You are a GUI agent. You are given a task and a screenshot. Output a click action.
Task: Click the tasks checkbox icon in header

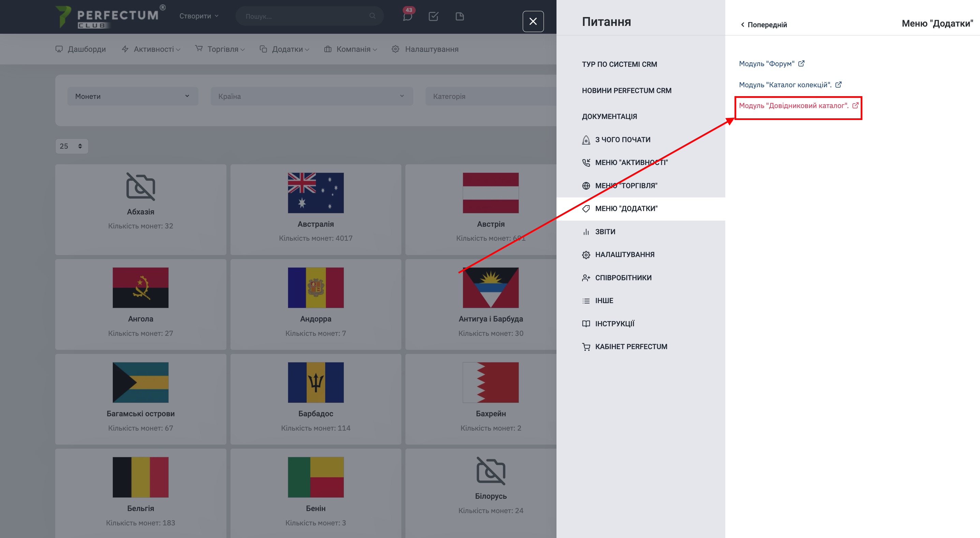(x=433, y=16)
